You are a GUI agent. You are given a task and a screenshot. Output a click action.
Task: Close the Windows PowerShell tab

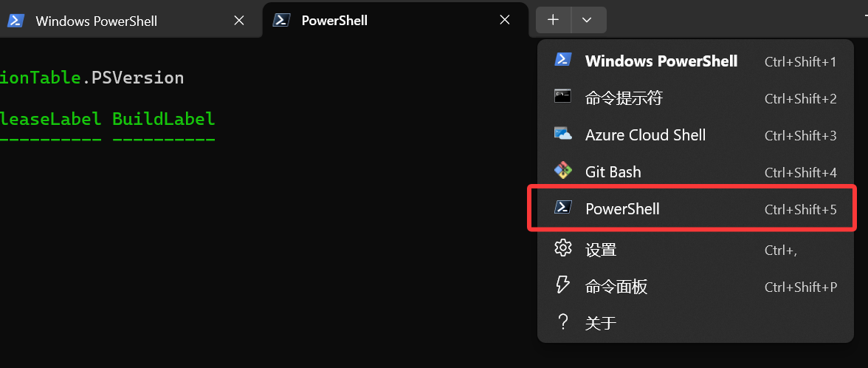pyautogui.click(x=239, y=21)
